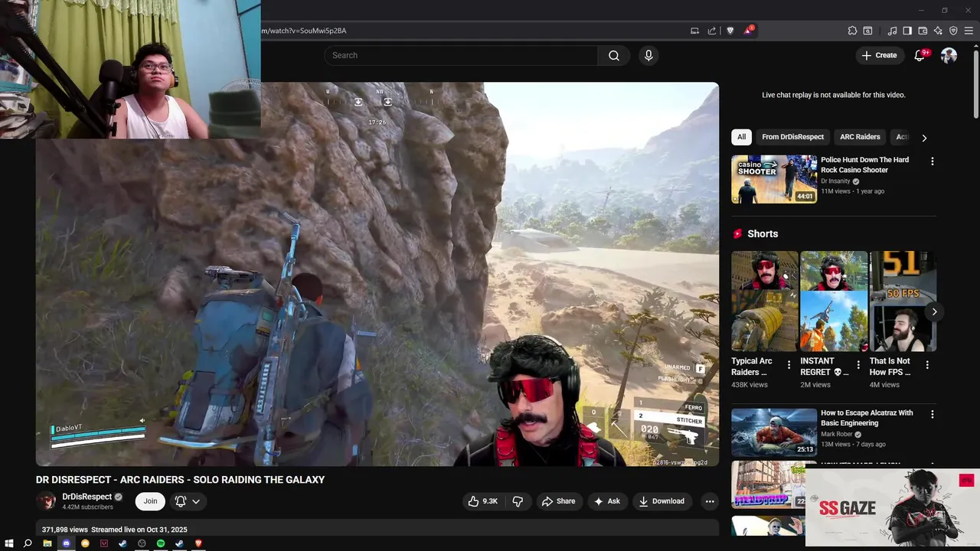Open the INSTANT REGRET short thumbnail
Viewport: 980px width, 551px height.
pyautogui.click(x=834, y=302)
